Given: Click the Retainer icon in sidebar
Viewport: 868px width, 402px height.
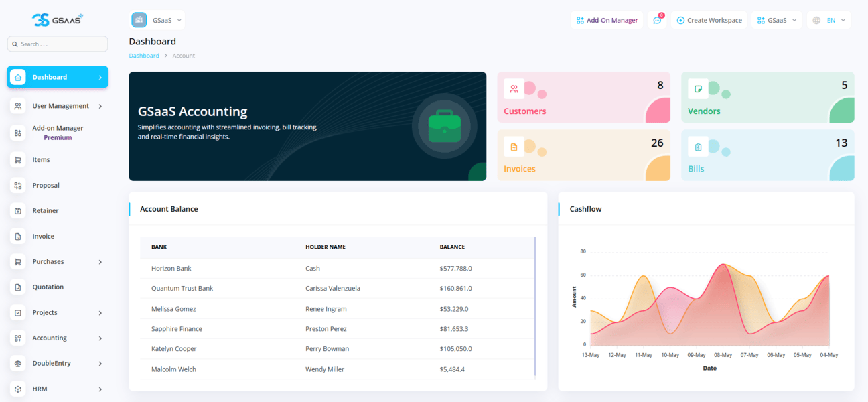Looking at the screenshot, I should coord(18,211).
